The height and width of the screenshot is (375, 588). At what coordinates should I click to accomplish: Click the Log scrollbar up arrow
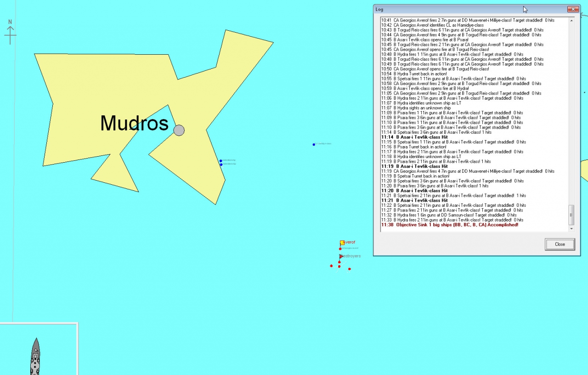click(x=571, y=21)
